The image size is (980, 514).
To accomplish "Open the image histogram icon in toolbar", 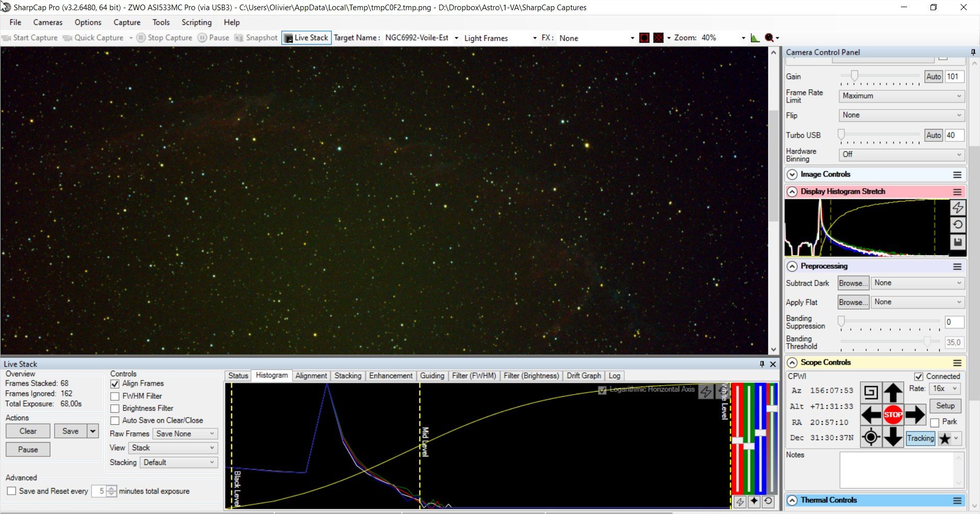I will [x=755, y=38].
